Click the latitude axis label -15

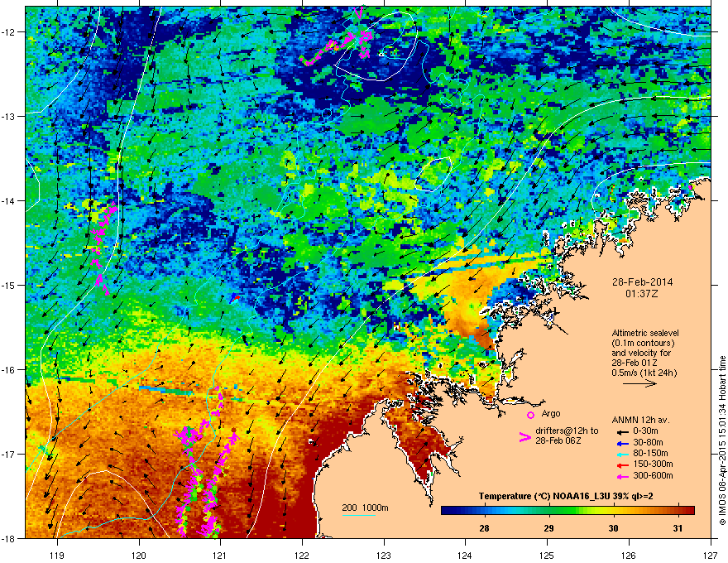click(9, 285)
